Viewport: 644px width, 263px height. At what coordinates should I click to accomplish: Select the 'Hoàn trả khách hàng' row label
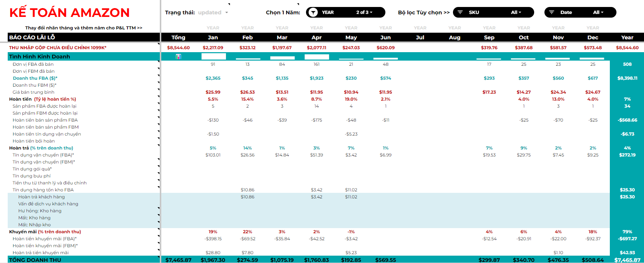(42, 197)
